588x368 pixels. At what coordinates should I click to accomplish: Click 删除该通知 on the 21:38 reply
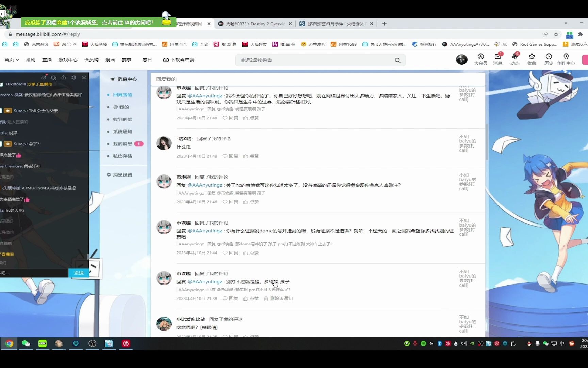tap(278, 298)
